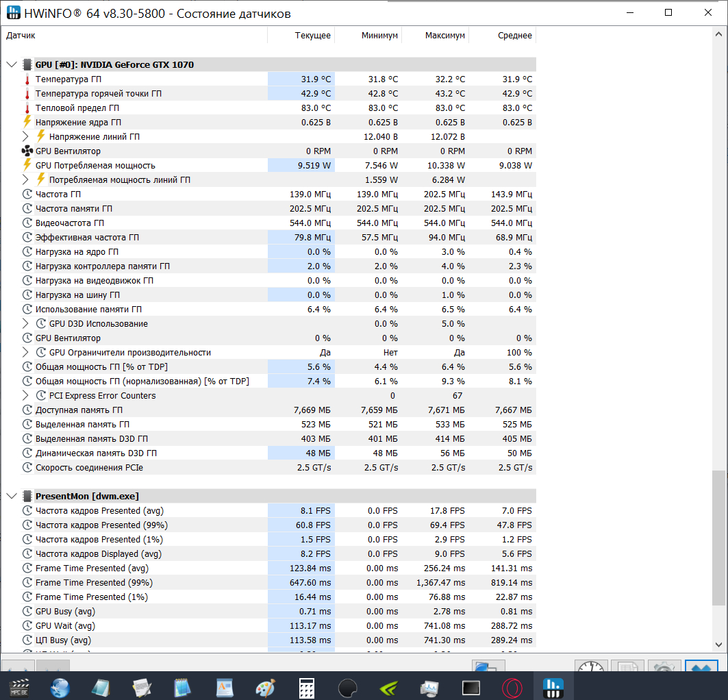The image size is (728, 700).
Task: Collapse the GPU NVIDIA GeForce GTX 1070 group
Action: click(12, 64)
